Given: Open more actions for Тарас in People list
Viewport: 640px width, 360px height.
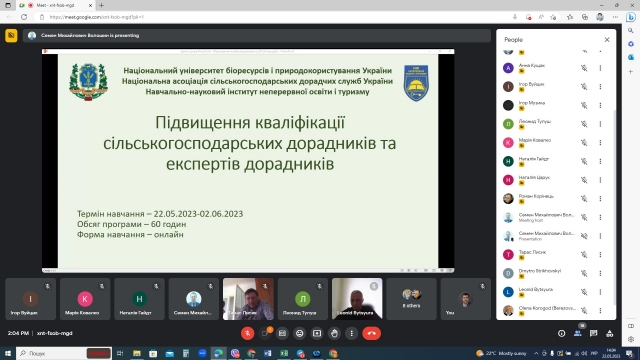Looking at the screenshot, I should click(x=600, y=255).
